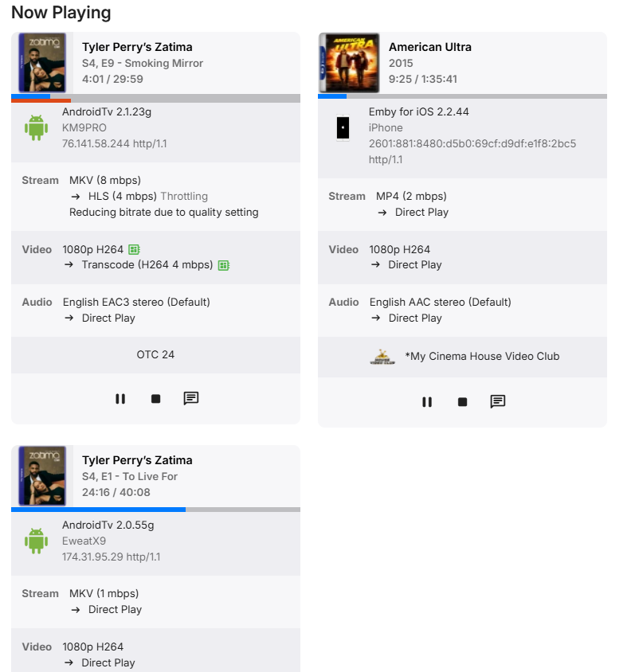635x672 pixels.
Task: Click the Android icon for KM9PRO device
Action: [37, 127]
